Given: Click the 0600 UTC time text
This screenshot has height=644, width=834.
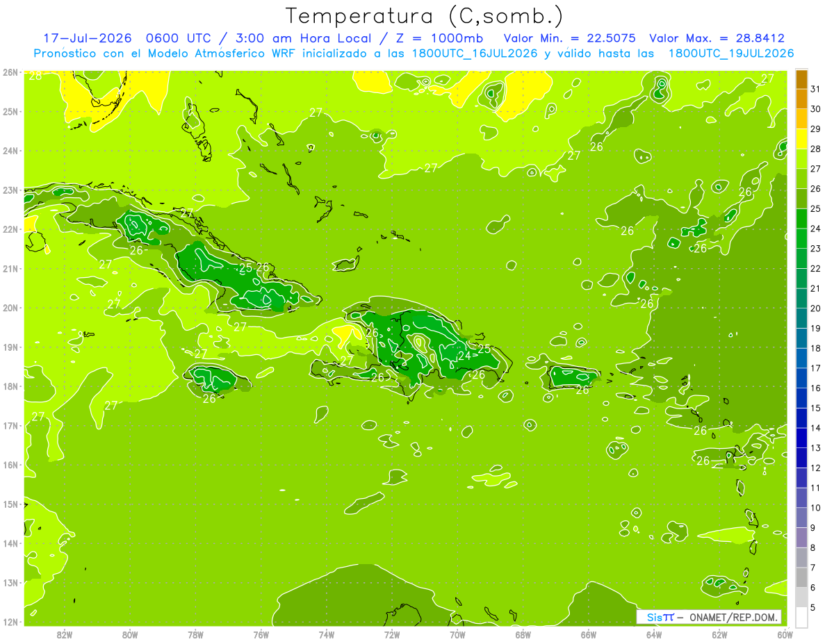Looking at the screenshot, I should coord(180,38).
